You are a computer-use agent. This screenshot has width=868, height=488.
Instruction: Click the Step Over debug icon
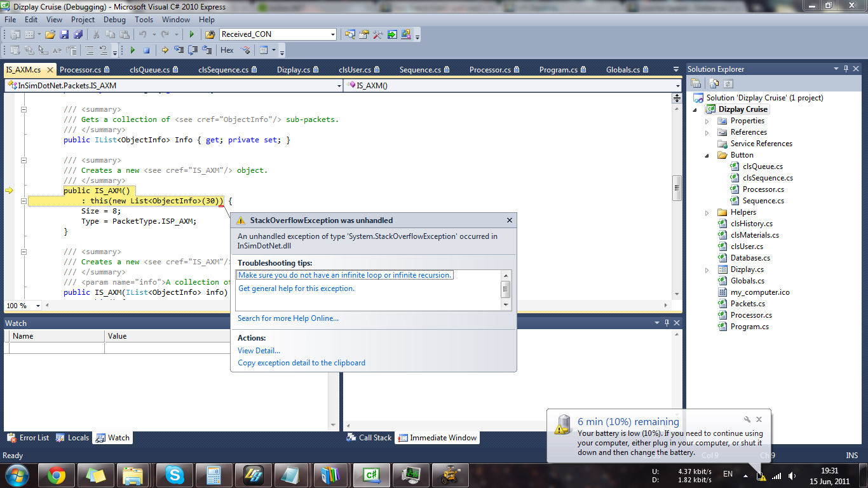(193, 50)
